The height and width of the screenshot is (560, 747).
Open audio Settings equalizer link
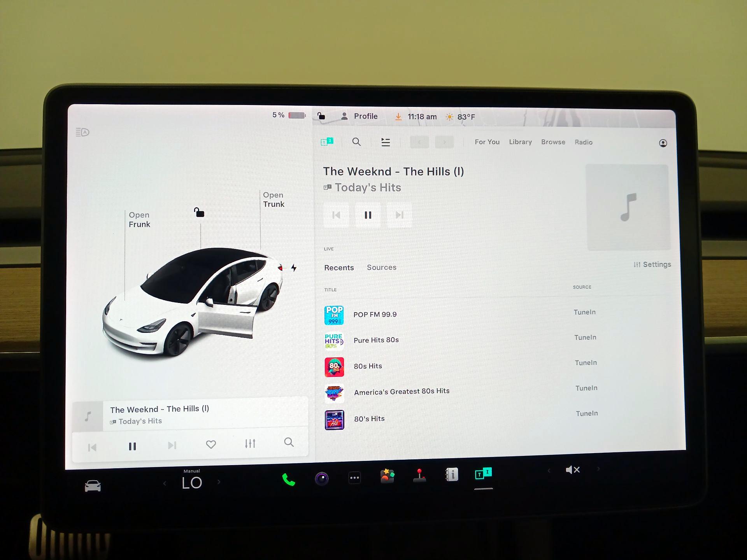[x=652, y=264]
